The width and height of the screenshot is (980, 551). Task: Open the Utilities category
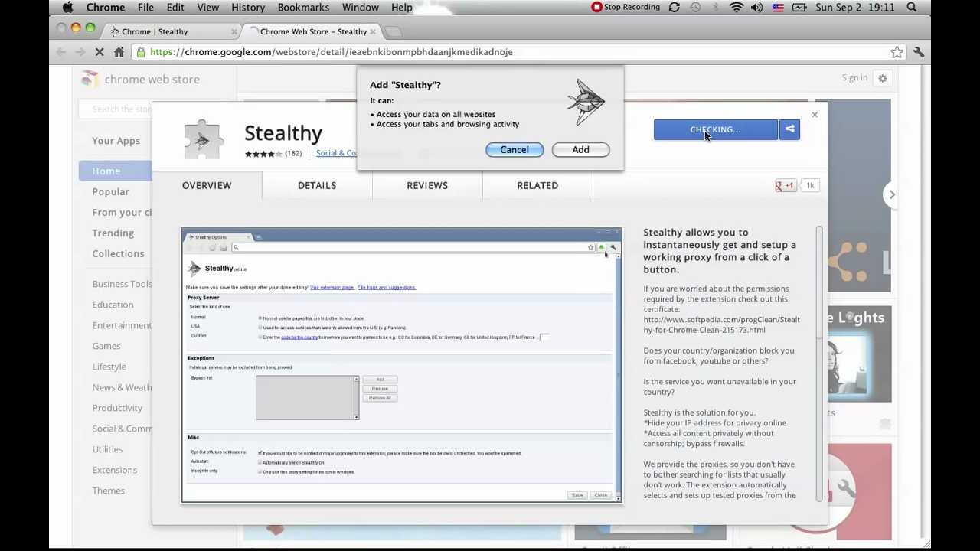tap(107, 449)
